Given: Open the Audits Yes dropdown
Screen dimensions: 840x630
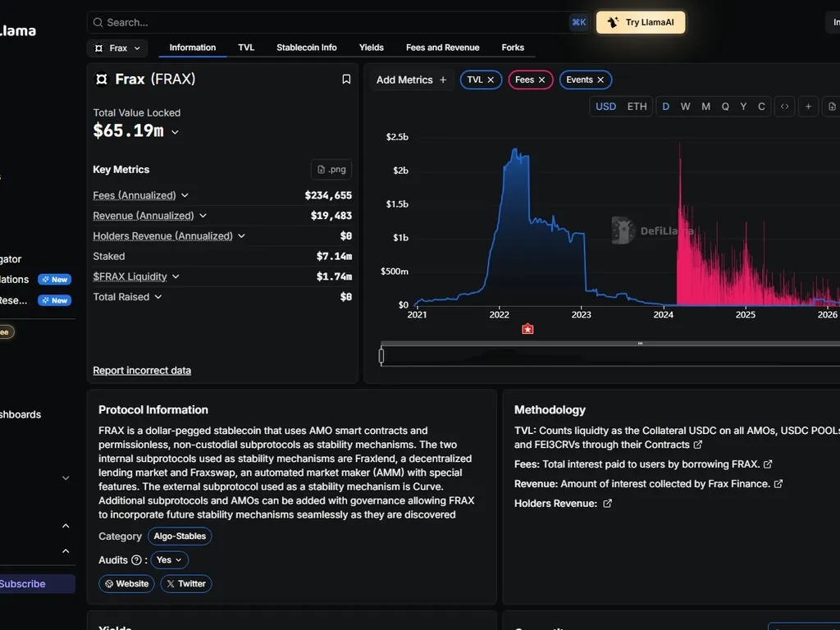Looking at the screenshot, I should click(169, 560).
